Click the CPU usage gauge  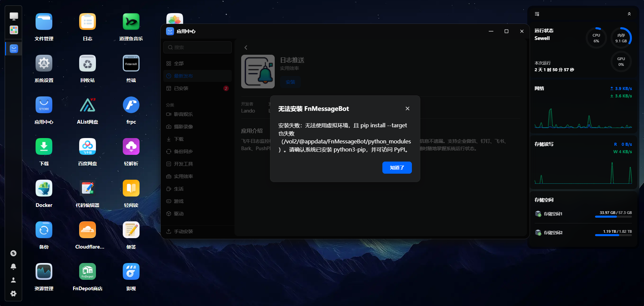click(x=596, y=38)
